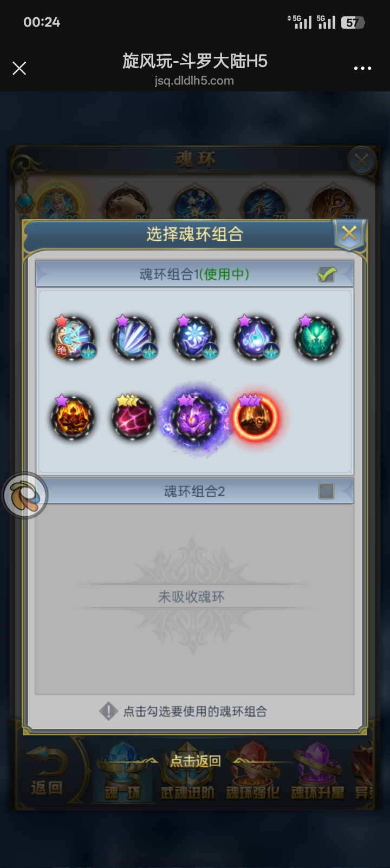The image size is (390, 868).
Task: Select the snowflake flower soul ring
Action: (x=195, y=338)
